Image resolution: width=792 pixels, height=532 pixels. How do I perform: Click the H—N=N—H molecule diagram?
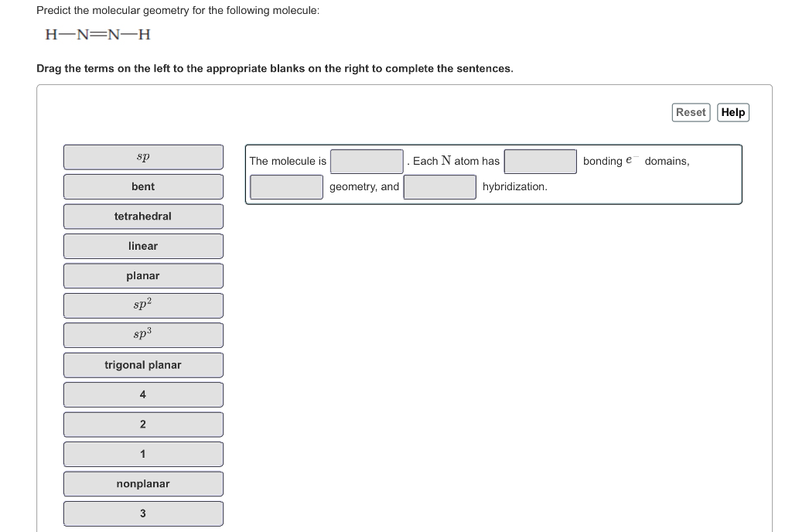click(98, 35)
